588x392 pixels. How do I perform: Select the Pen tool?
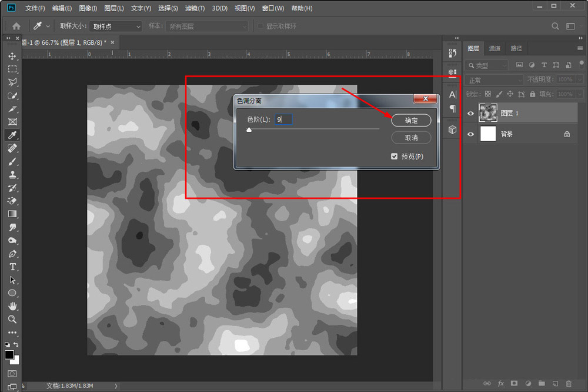point(12,254)
